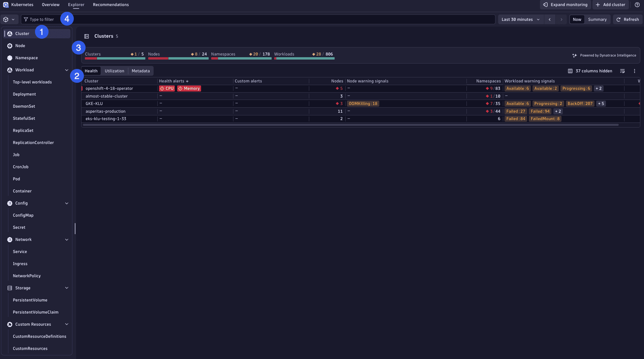The width and height of the screenshot is (644, 359).
Task: Switch time mode to Now
Action: point(577,20)
